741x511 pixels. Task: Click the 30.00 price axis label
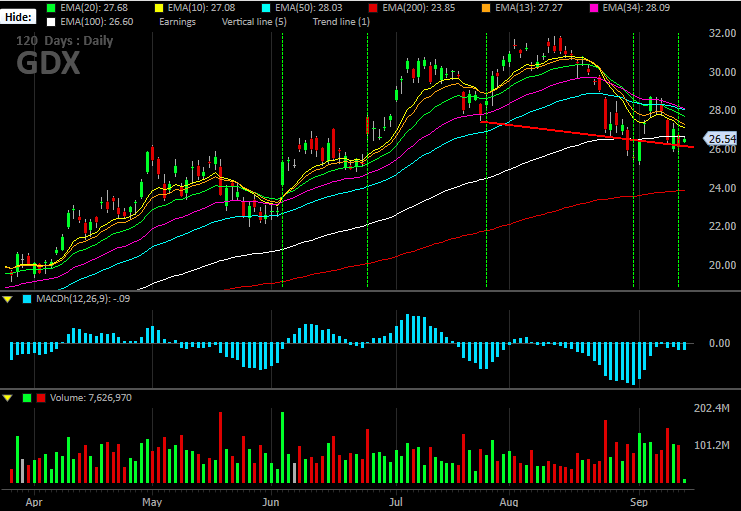click(723, 72)
